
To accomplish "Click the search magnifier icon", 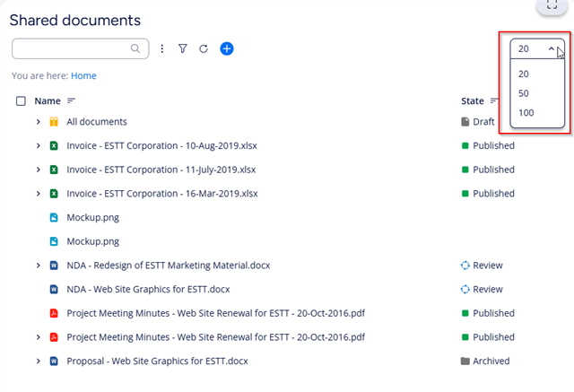I will pos(135,48).
